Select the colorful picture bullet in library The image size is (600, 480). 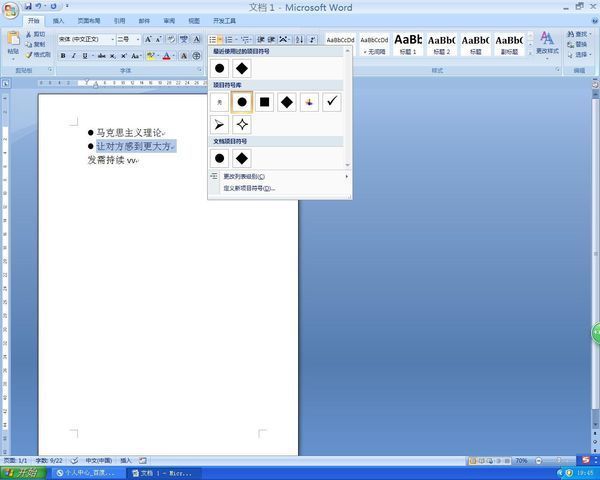[309, 102]
